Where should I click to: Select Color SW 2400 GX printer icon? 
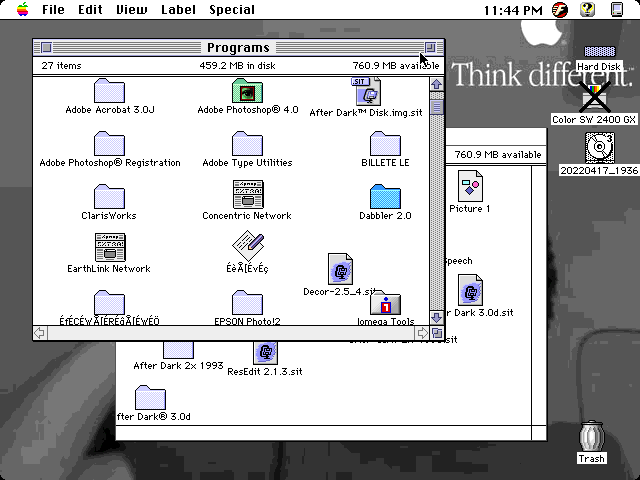(x=595, y=98)
